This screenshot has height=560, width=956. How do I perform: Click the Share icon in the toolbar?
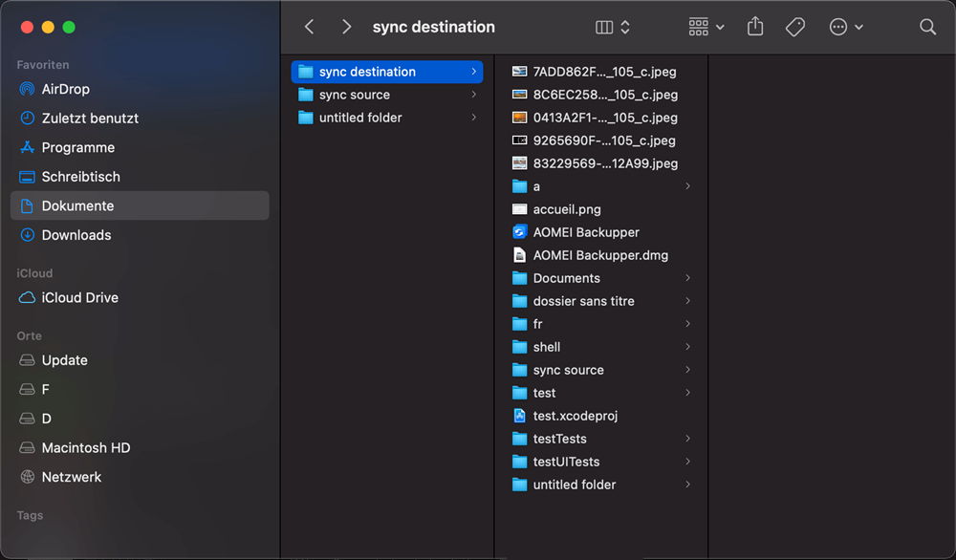point(755,28)
